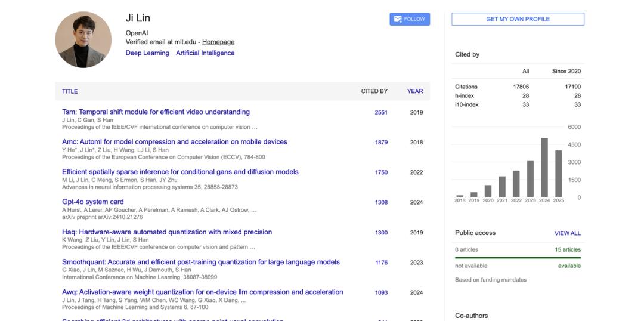Click the arXiv preprint arXiv:2410.21276 text
Screen dimensions: 644x321
point(103,217)
